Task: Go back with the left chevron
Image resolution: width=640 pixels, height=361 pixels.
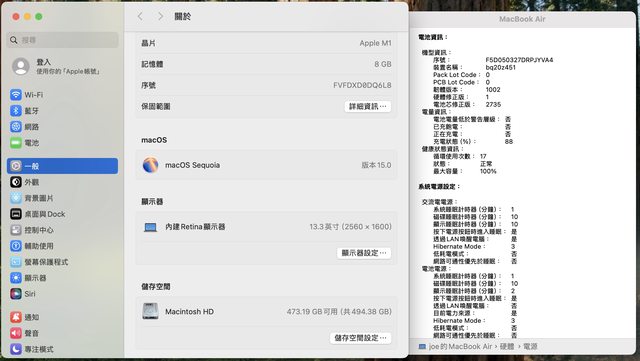Action: coord(140,16)
